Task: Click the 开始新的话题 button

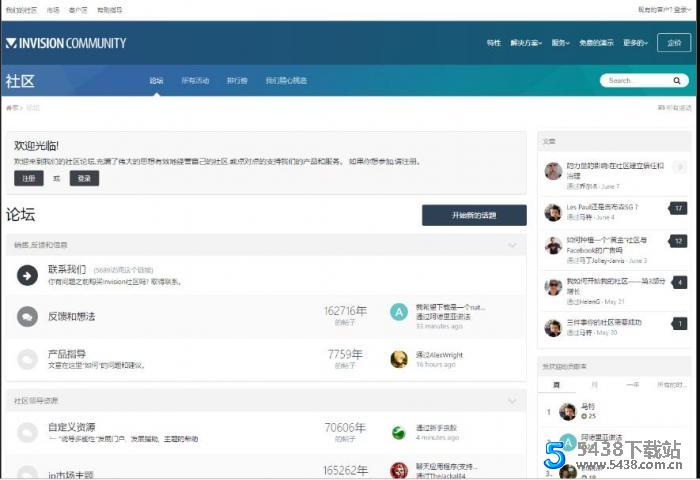Action: (x=474, y=215)
